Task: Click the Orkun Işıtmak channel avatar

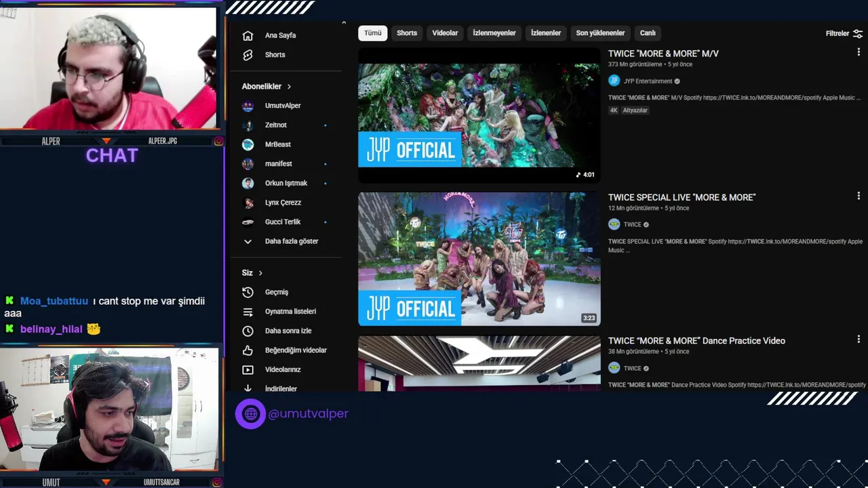Action: pyautogui.click(x=248, y=183)
